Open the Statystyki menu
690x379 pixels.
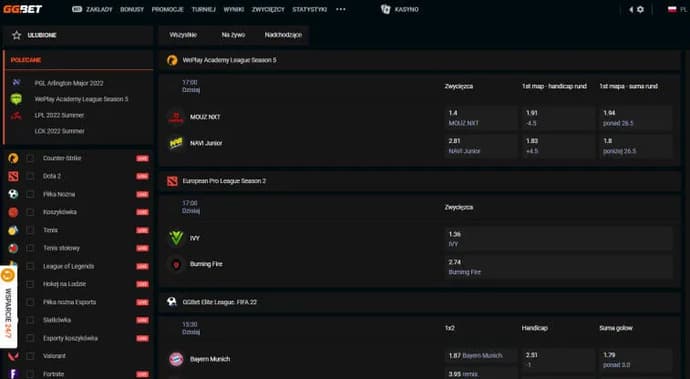pos(310,9)
